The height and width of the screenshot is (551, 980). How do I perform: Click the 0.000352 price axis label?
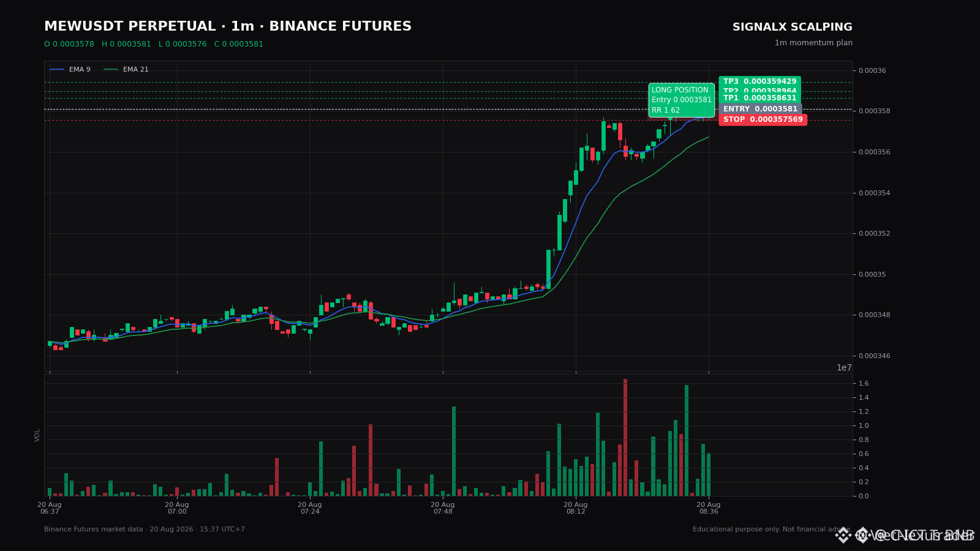(874, 233)
